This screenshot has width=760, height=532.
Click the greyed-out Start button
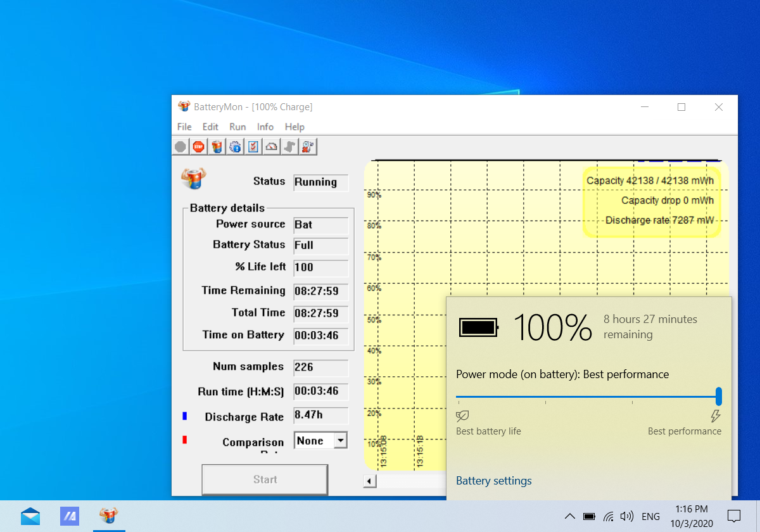265,479
